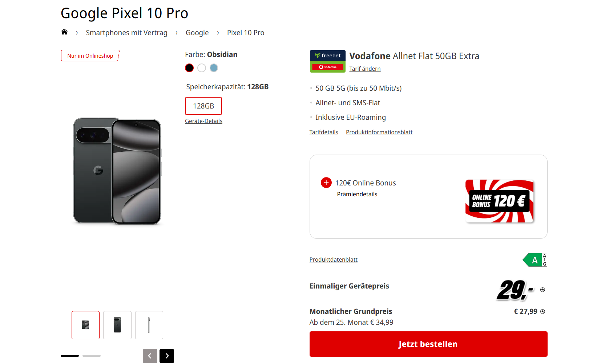
Task: Open the Geräte-Details link
Action: point(203,121)
